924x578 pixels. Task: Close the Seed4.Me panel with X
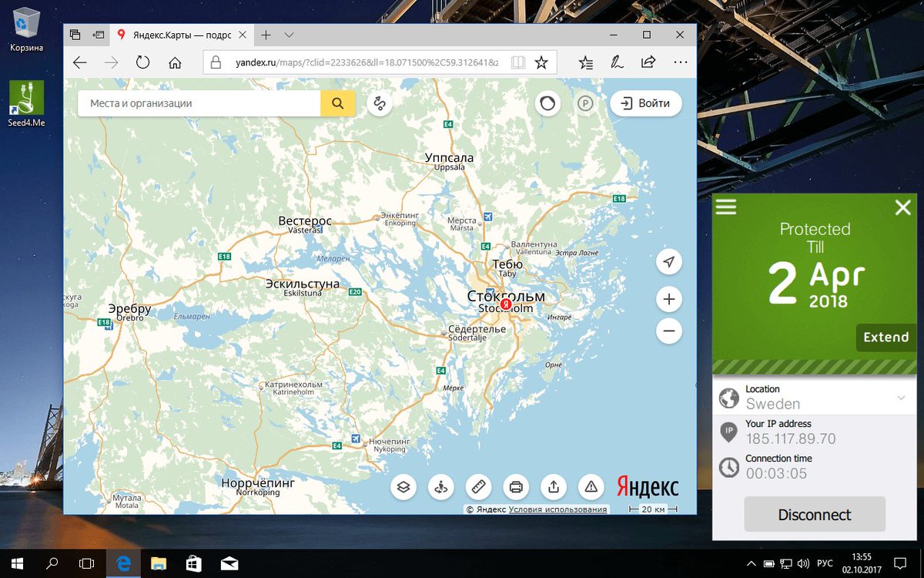(903, 207)
